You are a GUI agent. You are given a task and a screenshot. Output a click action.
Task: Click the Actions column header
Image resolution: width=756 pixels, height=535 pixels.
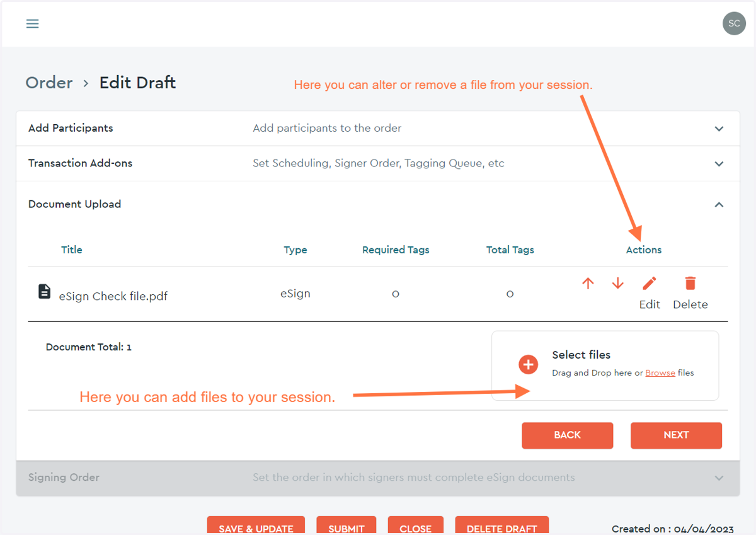[x=644, y=250]
